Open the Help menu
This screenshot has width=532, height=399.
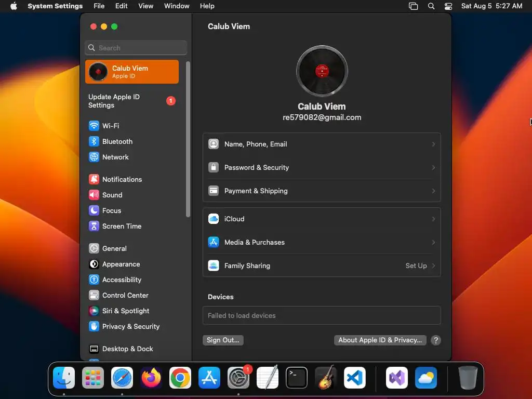pyautogui.click(x=207, y=6)
